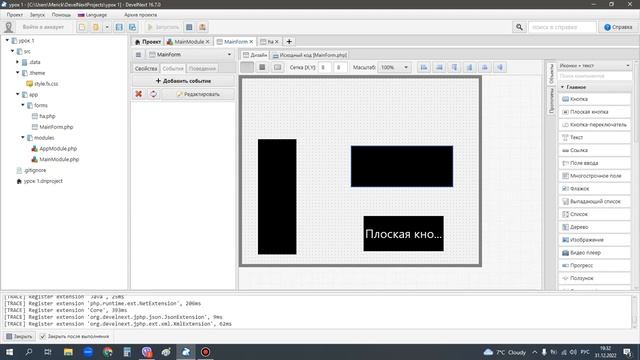The image size is (640, 360).
Task: Select Флажок checkbox component from palette
Action: pyautogui.click(x=595, y=189)
